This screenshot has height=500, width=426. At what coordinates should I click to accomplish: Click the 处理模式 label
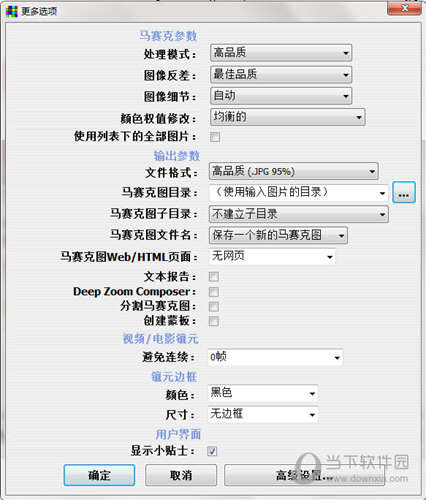(x=170, y=54)
